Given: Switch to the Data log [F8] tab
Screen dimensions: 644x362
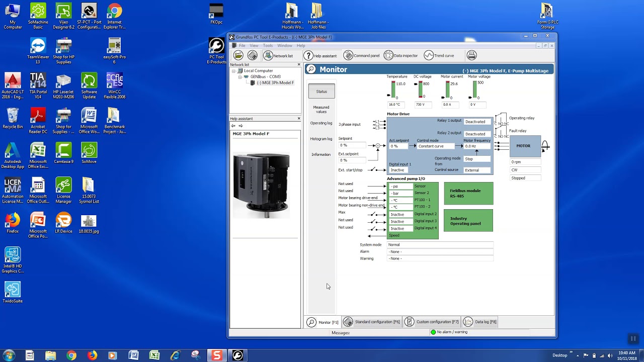Looking at the screenshot, I should 480,322.
